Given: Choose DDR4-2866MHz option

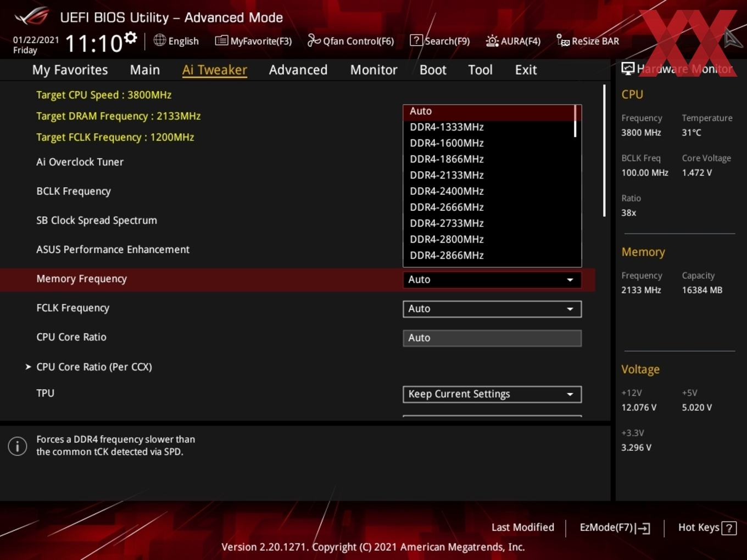Looking at the screenshot, I should [489, 255].
